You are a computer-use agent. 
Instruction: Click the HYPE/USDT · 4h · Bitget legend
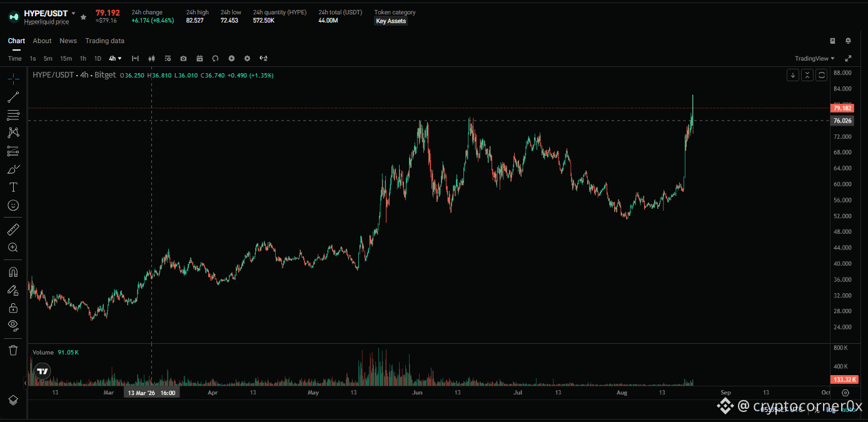click(74, 75)
